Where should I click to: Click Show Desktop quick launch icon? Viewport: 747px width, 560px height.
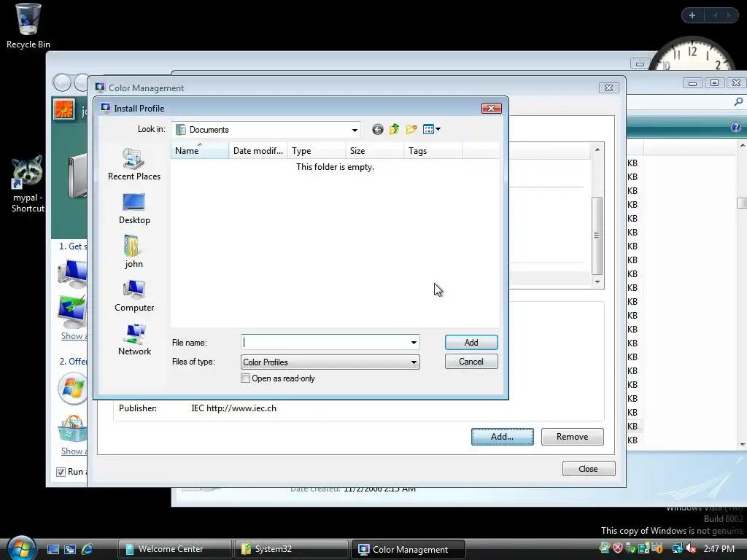(53, 549)
